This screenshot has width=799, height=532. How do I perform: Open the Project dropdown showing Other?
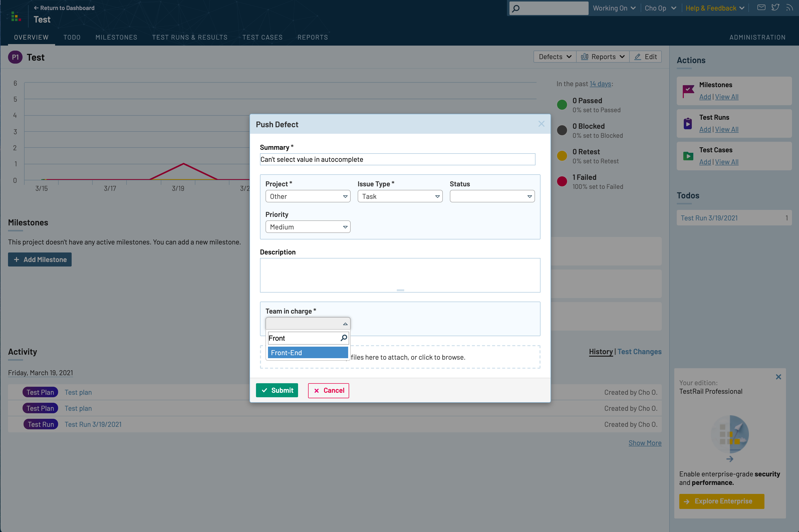point(308,196)
